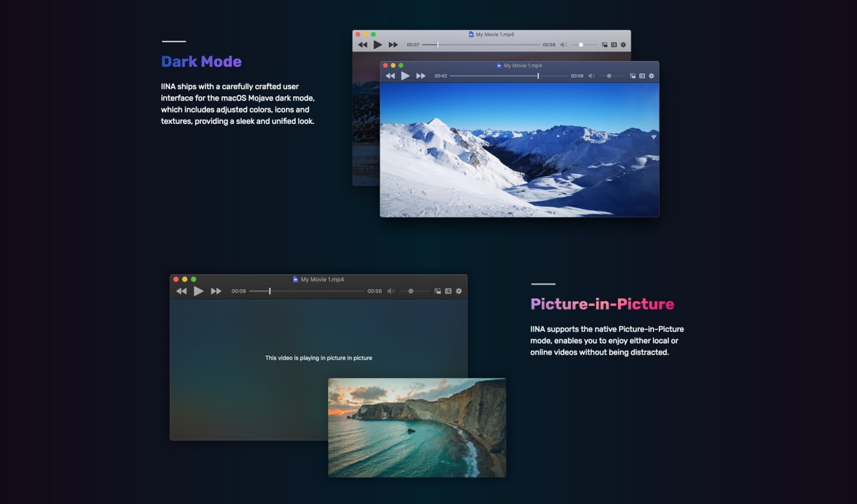Image resolution: width=857 pixels, height=504 pixels.
Task: Click the Dark Mode heading
Action: pyautogui.click(x=201, y=62)
